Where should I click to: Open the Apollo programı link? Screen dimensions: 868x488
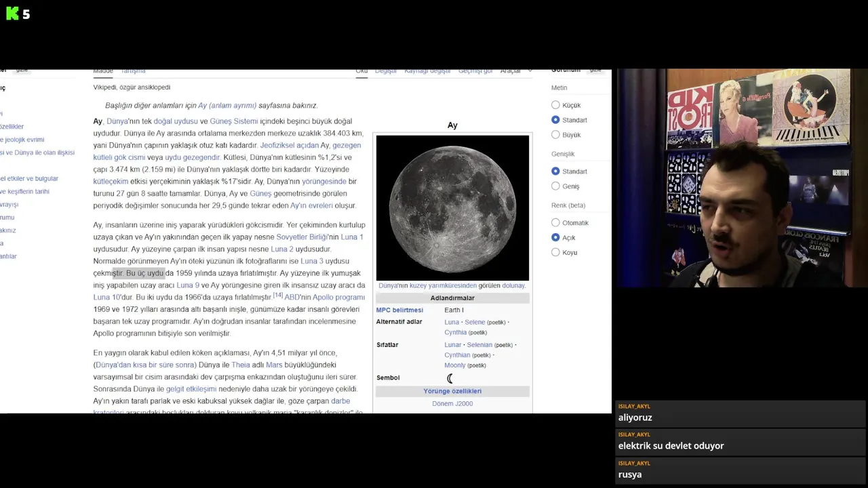(338, 298)
